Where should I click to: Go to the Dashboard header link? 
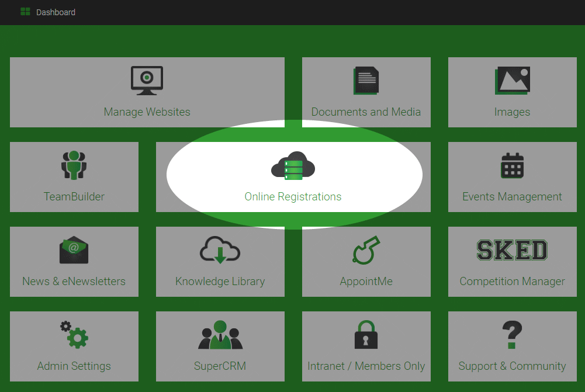pyautogui.click(x=56, y=12)
